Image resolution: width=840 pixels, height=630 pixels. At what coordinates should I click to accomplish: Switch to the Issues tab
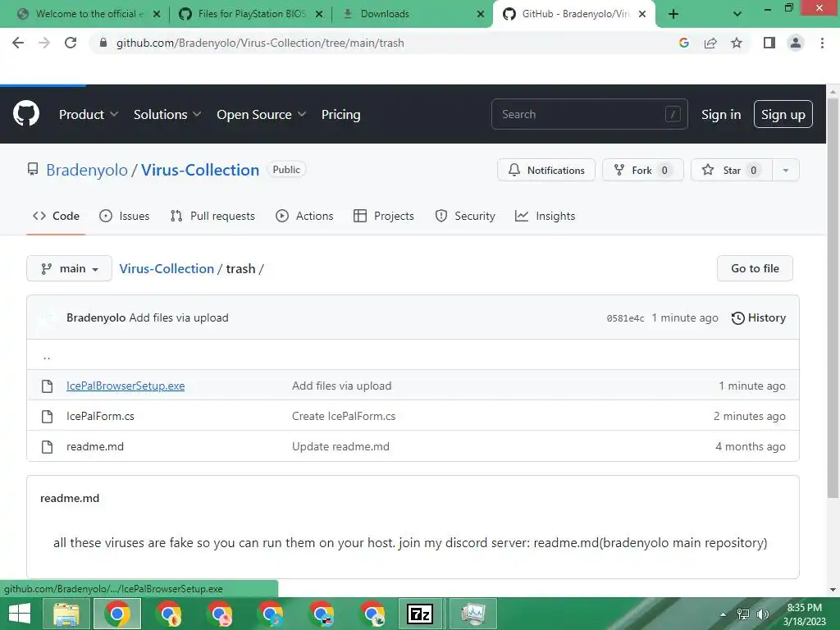[x=125, y=216]
